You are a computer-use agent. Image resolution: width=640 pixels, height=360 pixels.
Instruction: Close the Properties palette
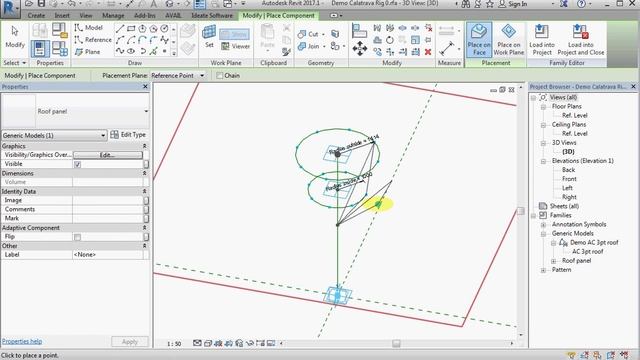coord(145,87)
